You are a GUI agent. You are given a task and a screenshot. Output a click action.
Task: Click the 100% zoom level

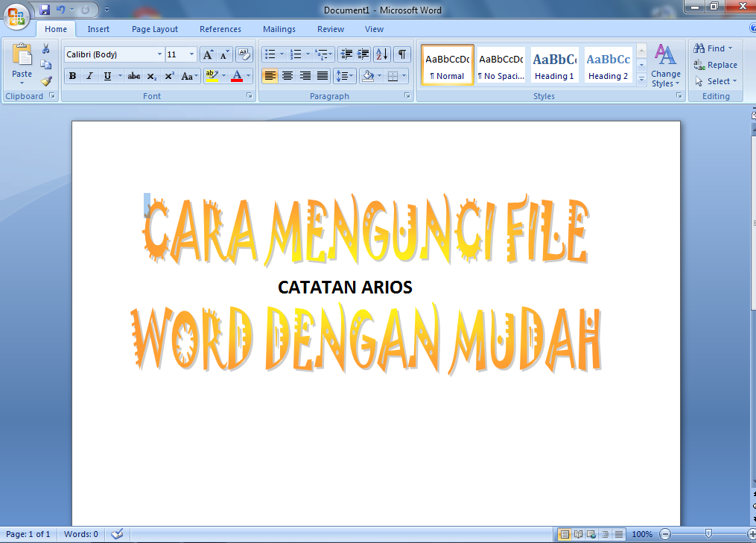(642, 534)
